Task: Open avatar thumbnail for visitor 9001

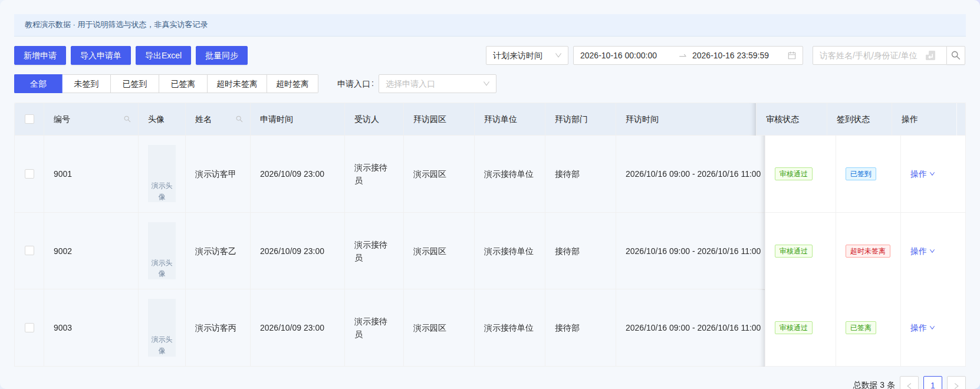Action: tap(162, 174)
